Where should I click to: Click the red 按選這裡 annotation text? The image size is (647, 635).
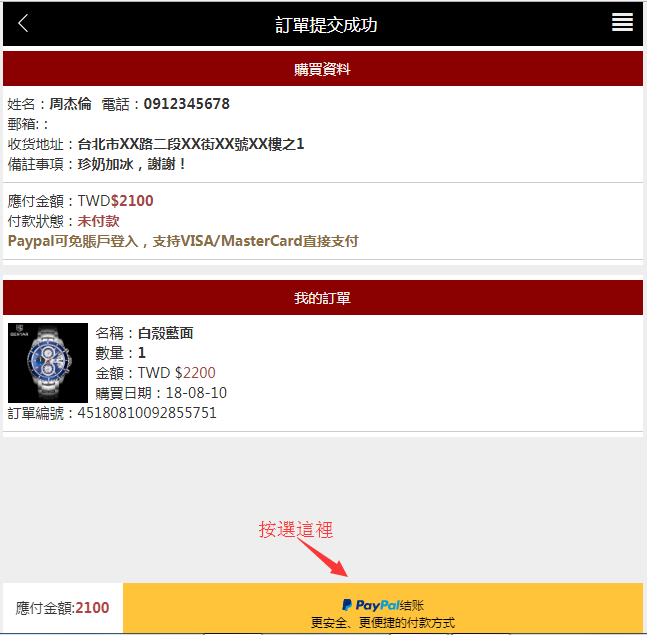pos(296,530)
